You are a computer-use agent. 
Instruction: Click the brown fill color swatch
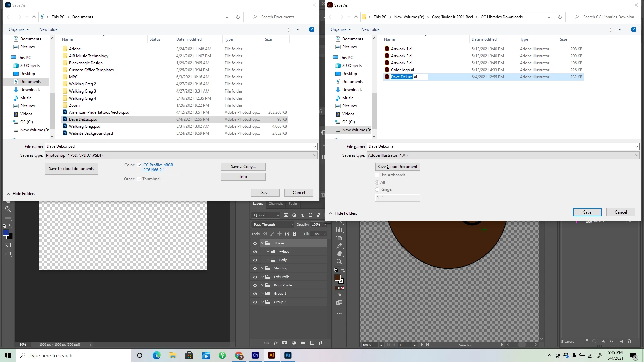tap(338, 278)
